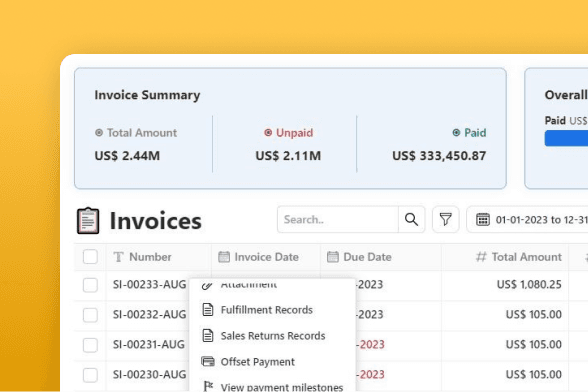Toggle the select-all checkbox in header
588x392 pixels.
coord(90,257)
